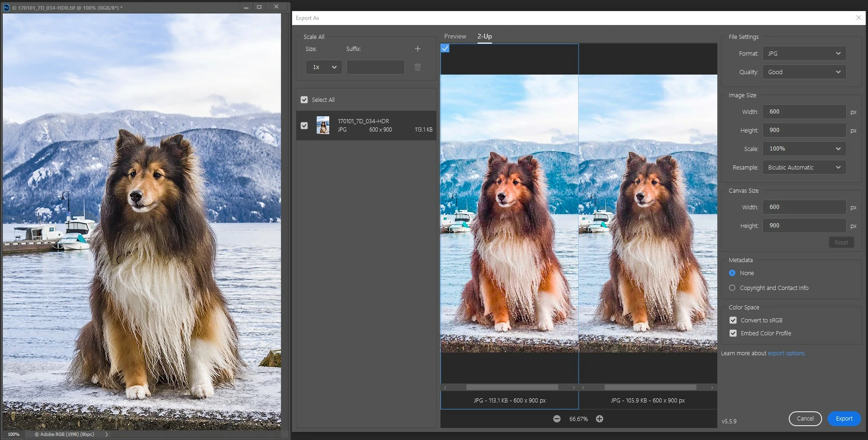Click the Reset canvas size button
868x440 pixels.
[x=842, y=242]
